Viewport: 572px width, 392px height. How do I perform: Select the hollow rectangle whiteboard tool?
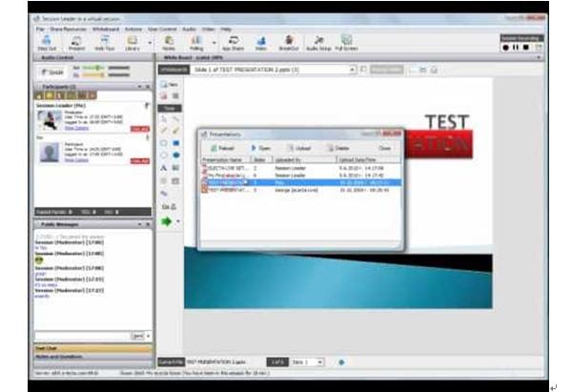point(164,143)
